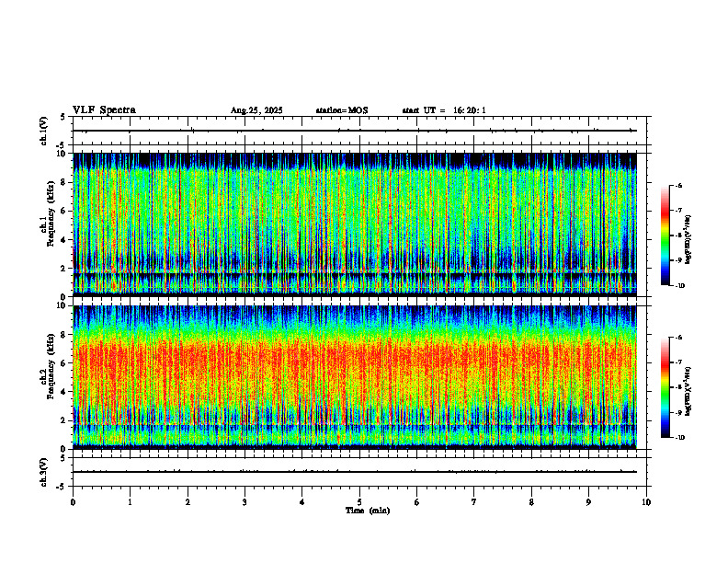Click the "station=MOS" header label
Viewport: 728px width, 563px height.
(x=342, y=110)
